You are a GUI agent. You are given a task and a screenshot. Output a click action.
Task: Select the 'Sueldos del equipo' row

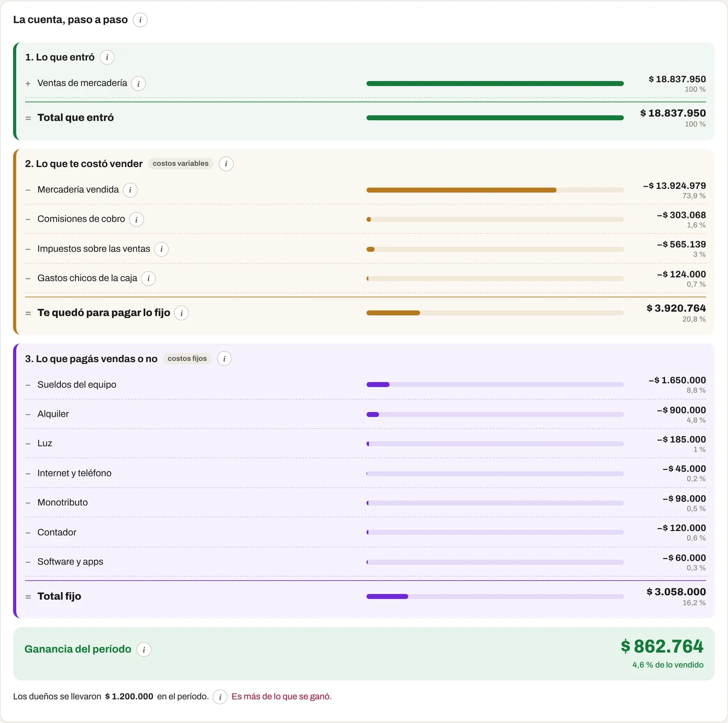click(x=365, y=385)
